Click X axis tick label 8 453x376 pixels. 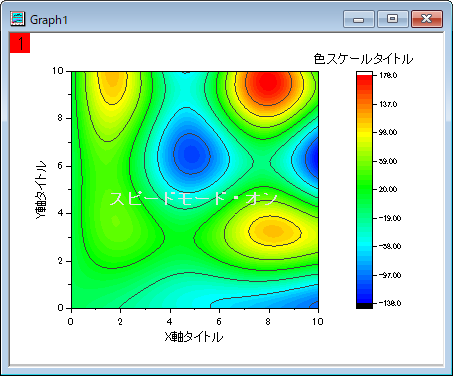pos(268,321)
